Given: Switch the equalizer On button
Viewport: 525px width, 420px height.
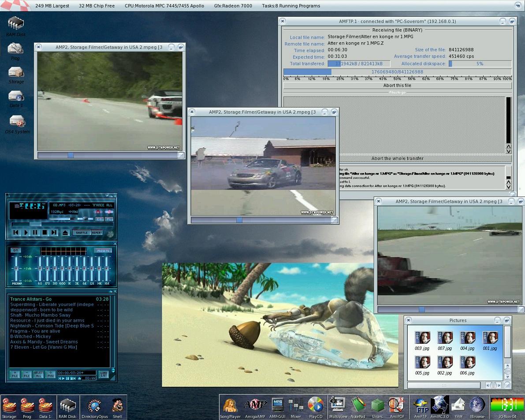Looking at the screenshot, I should click(x=15, y=250).
